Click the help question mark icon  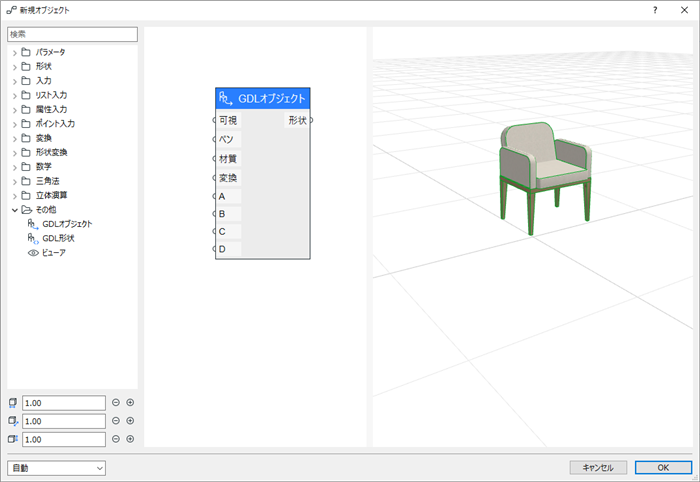(655, 10)
